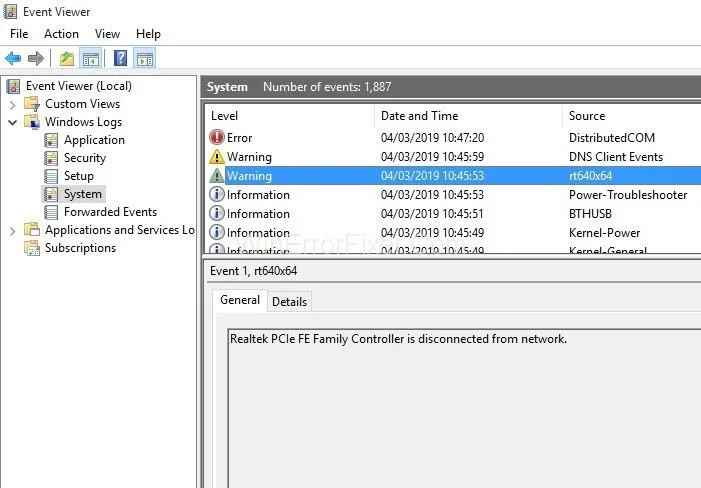Open the View menu
This screenshot has height=488, width=701.
[107, 34]
